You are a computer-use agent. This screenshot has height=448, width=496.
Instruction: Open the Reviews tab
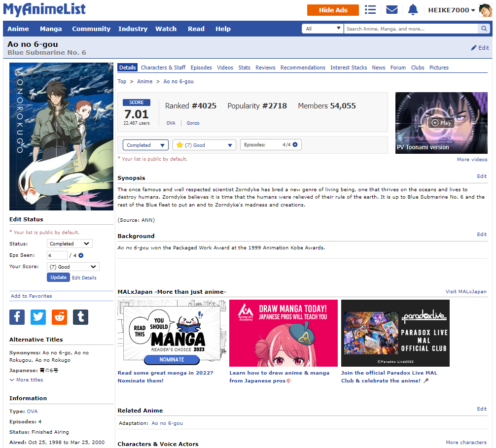coord(265,68)
